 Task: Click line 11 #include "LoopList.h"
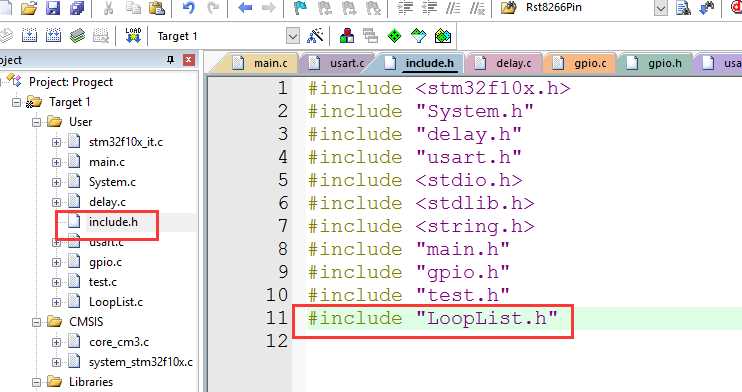(433, 318)
